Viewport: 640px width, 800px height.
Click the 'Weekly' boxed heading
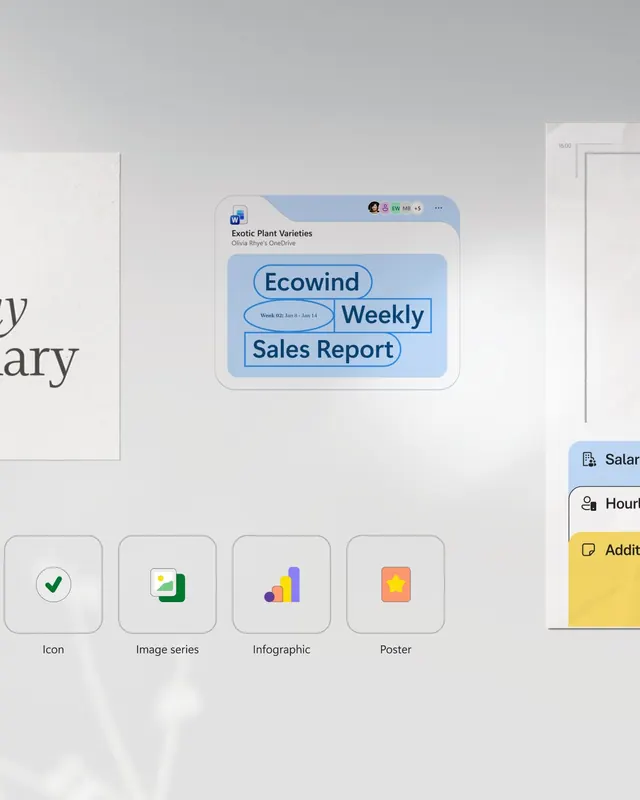382,315
